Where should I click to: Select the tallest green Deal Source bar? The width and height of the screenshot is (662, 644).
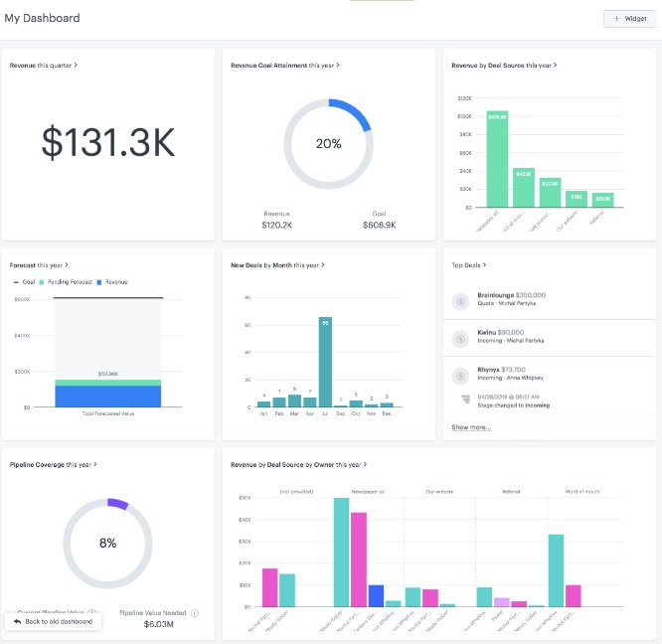click(x=497, y=159)
